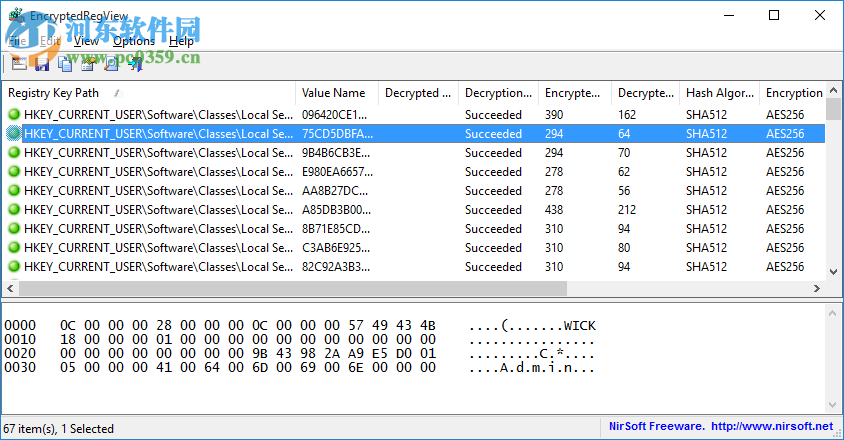Click green status icon of A85DB3B00 row
The height and width of the screenshot is (440, 844).
click(x=14, y=209)
